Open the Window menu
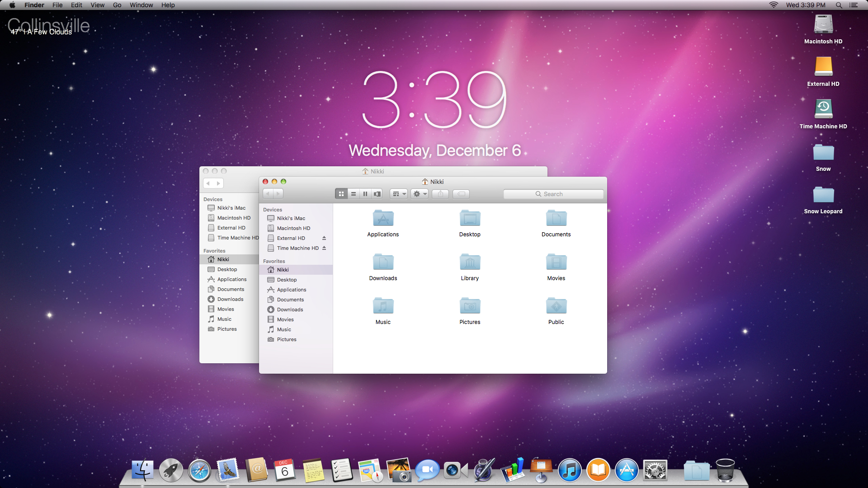The image size is (868, 488). [142, 5]
